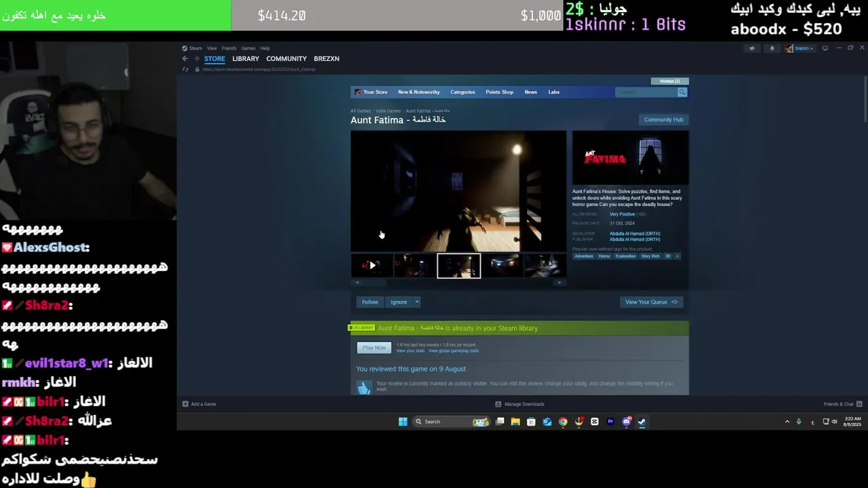
Task: Open News in store nav
Action: coord(531,92)
